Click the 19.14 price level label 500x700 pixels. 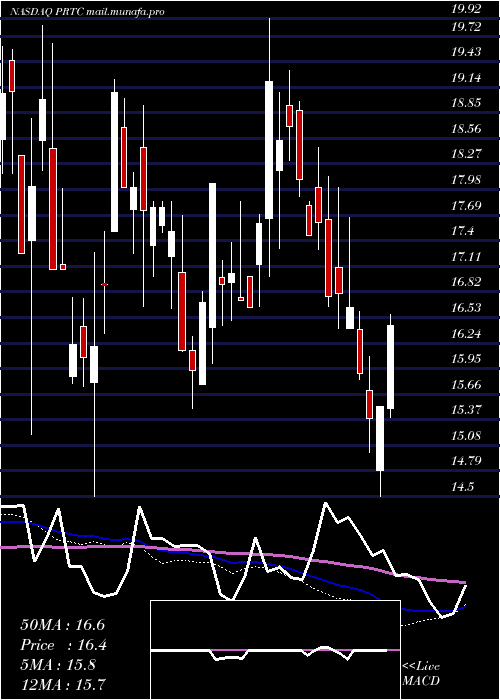[x=466, y=78]
